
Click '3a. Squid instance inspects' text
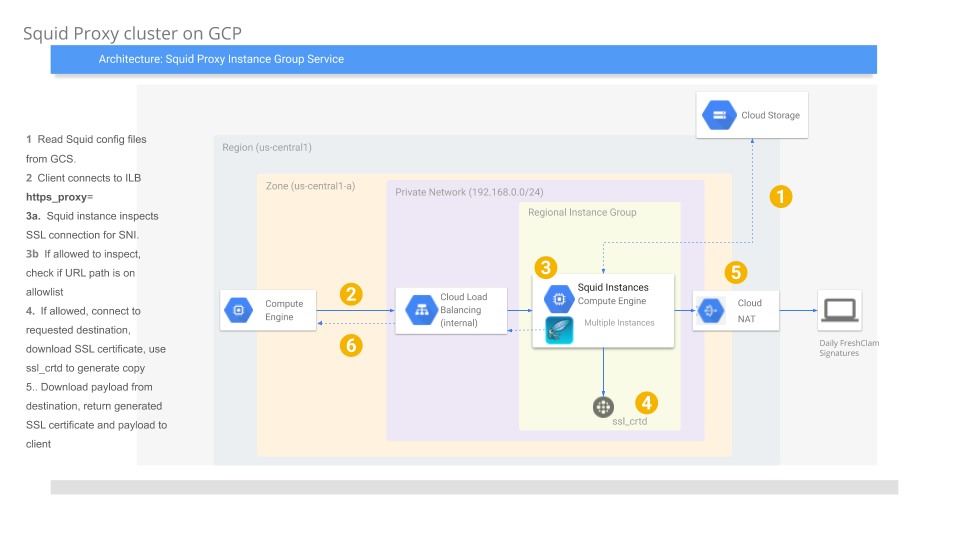(x=92, y=216)
